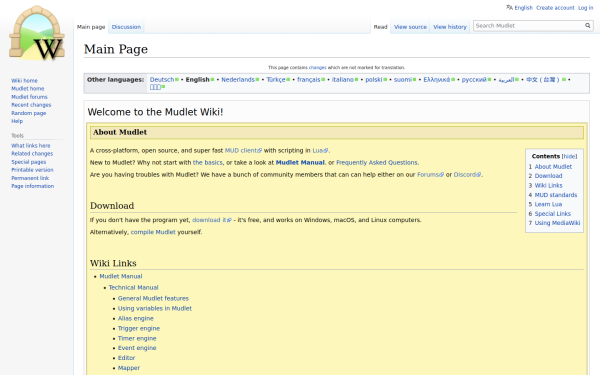Viewport: 600px width, 375px height.
Task: Jump to Using MediaWiki in Contents
Action: click(557, 223)
